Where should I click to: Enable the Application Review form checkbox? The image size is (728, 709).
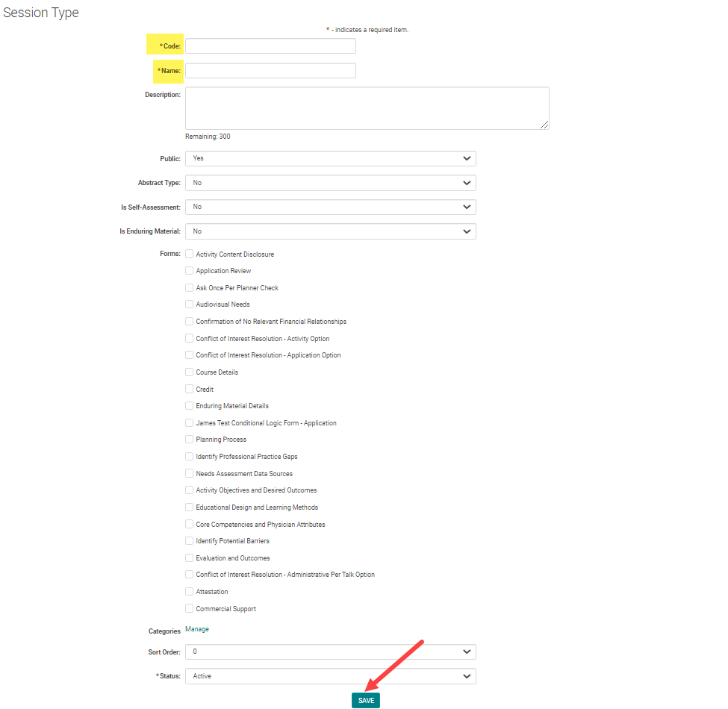pyautogui.click(x=190, y=271)
